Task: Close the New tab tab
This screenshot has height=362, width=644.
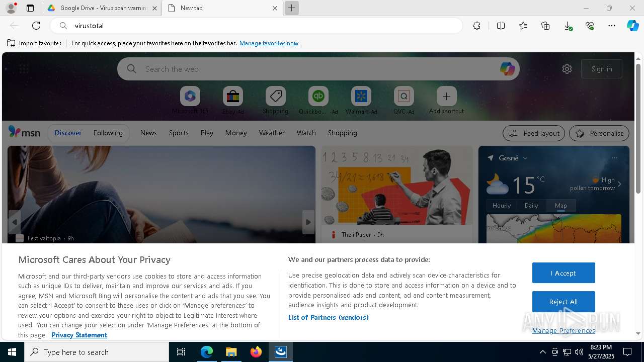Action: pos(275,8)
